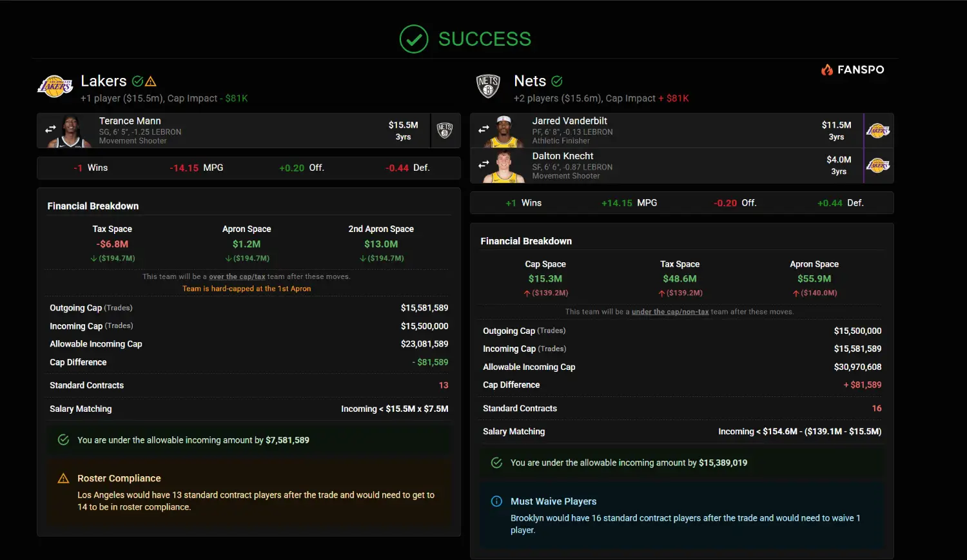Click the Nets team logo in header
The height and width of the screenshot is (560, 967).
click(x=488, y=86)
